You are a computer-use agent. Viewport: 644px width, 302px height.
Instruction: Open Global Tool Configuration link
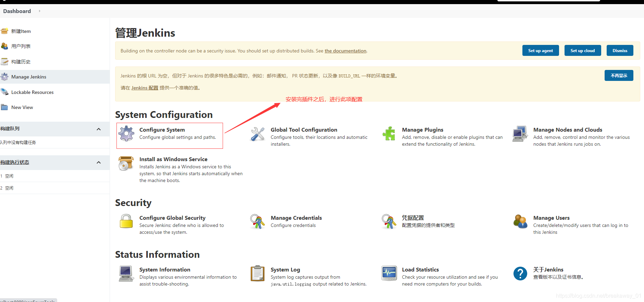pos(304,130)
